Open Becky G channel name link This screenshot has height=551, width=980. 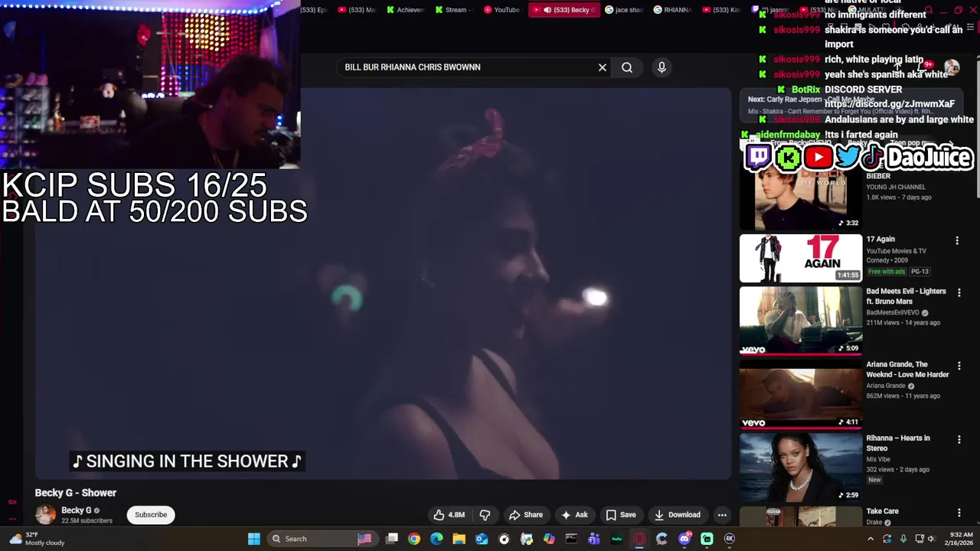77,510
